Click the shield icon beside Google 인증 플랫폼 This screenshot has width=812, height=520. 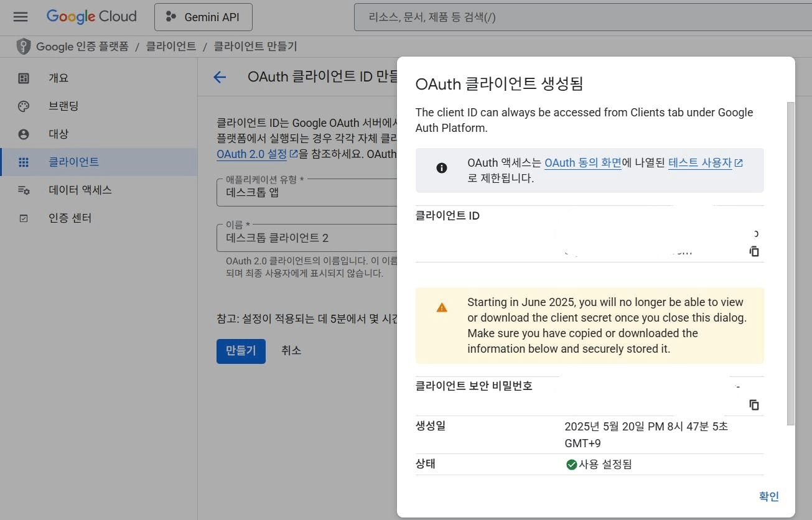coord(23,46)
